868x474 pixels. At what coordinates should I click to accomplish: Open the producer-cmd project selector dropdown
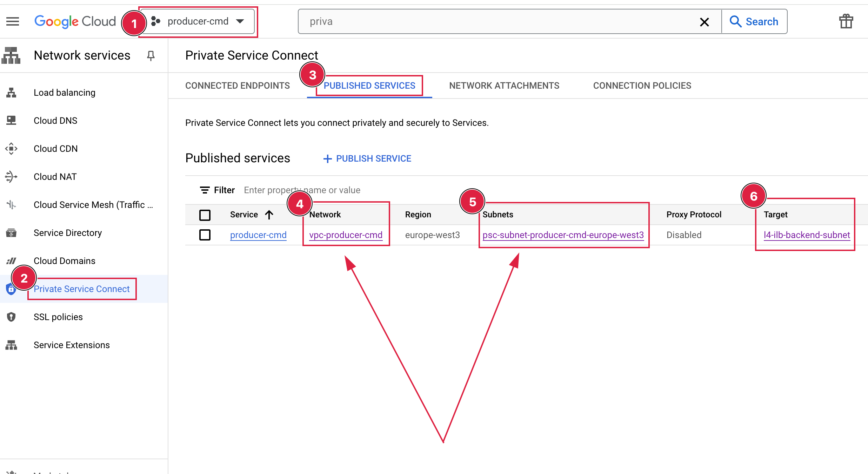pyautogui.click(x=198, y=21)
